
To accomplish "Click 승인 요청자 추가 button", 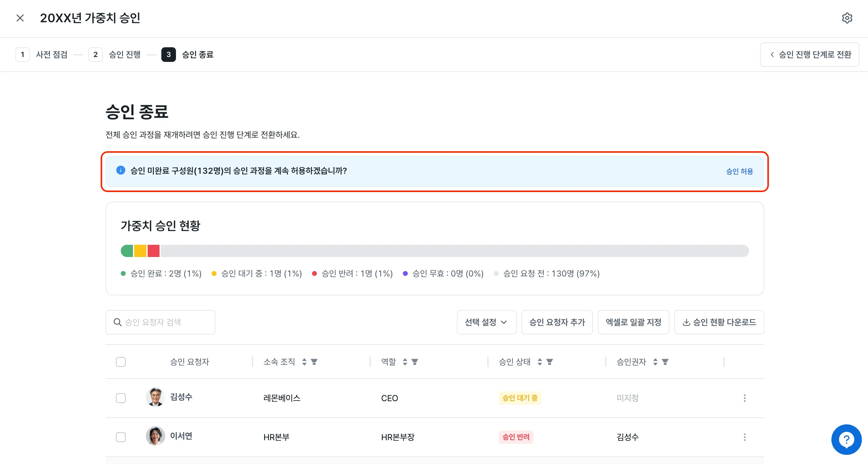I will [557, 322].
